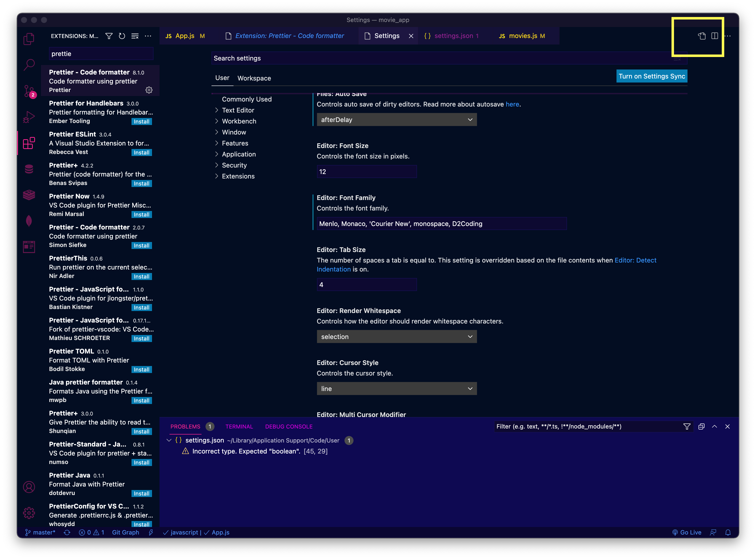756x559 pixels.
Task: Collapse settings.json problems group
Action: 169,440
